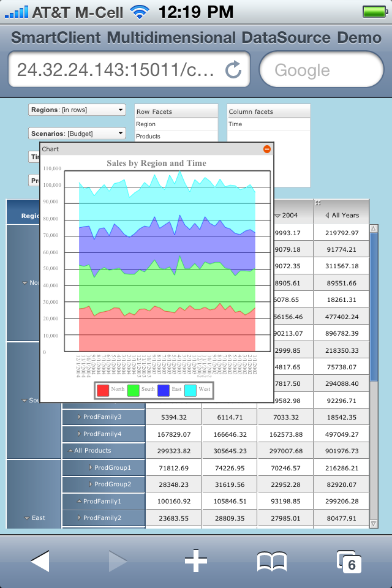
Task: Click the red North legend swatch
Action: [103, 390]
